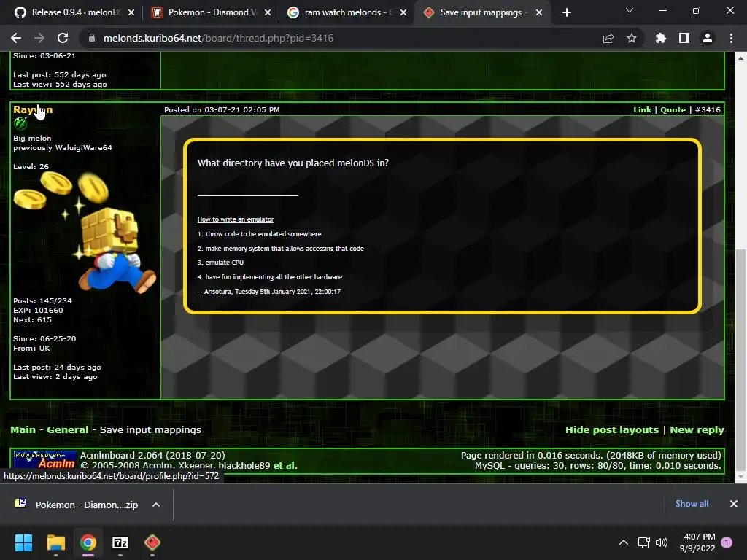
Task: Show hidden system tray icons
Action: click(x=624, y=542)
